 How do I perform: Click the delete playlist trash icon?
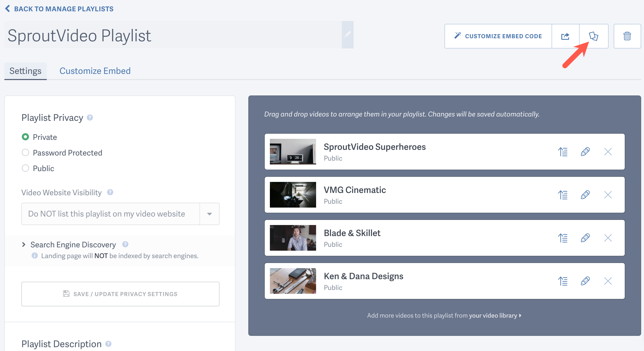click(x=627, y=36)
